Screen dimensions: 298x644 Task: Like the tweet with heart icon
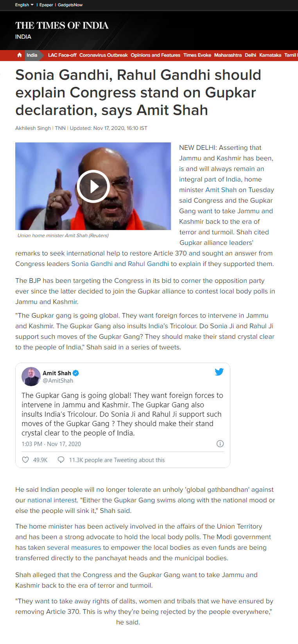click(25, 460)
